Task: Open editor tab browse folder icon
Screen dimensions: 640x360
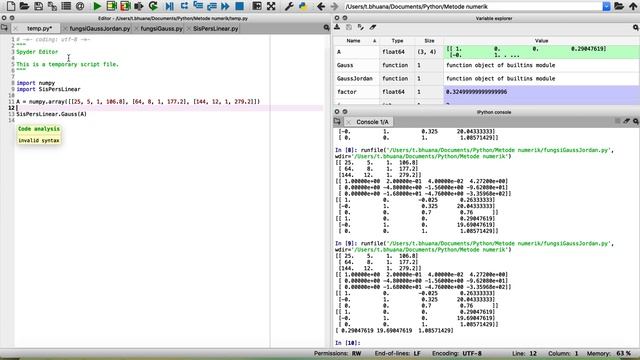Action: (x=4, y=28)
